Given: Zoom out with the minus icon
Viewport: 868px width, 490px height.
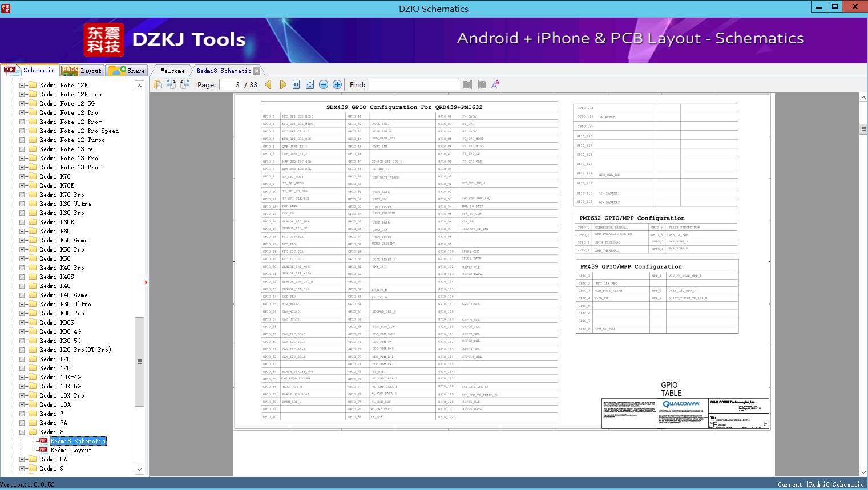Looking at the screenshot, I should point(324,84).
